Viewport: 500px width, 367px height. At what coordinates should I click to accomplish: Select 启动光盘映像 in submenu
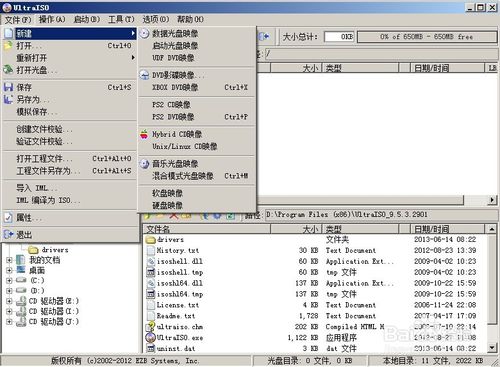pyautogui.click(x=197, y=46)
